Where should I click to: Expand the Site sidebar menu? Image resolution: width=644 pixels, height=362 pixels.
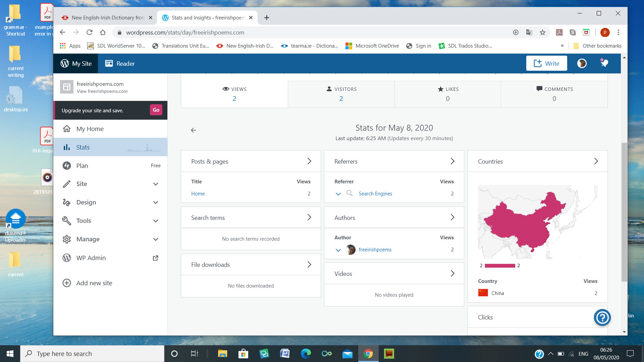pyautogui.click(x=156, y=184)
